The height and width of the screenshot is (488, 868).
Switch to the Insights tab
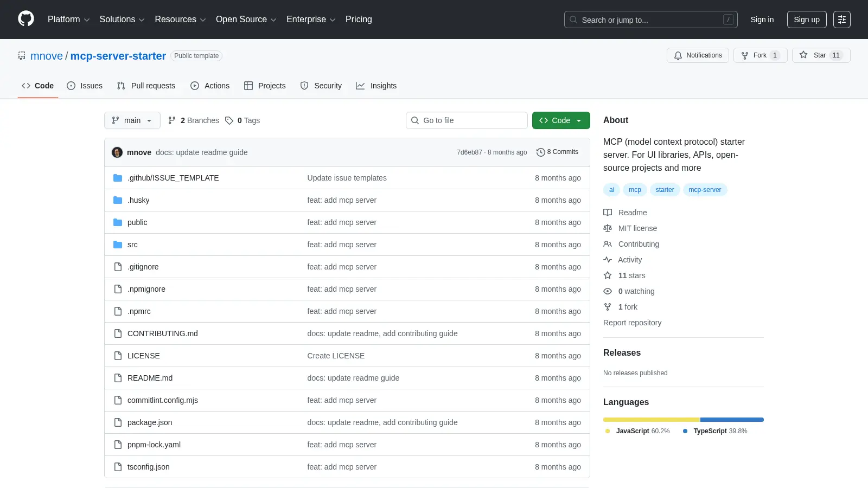[376, 86]
